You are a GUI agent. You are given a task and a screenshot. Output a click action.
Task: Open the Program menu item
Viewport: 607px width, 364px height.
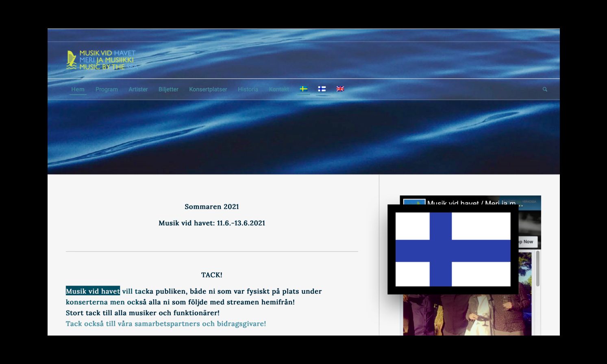(107, 89)
